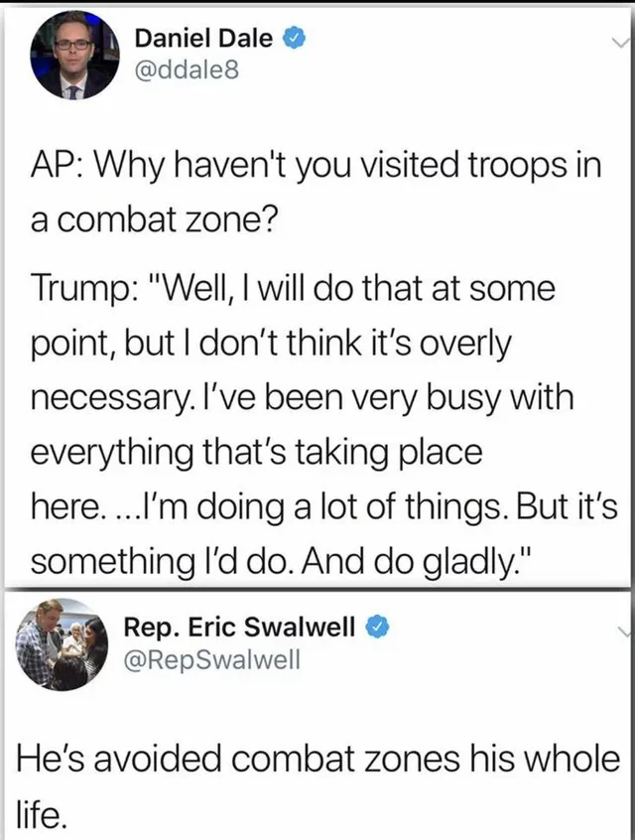Image resolution: width=635 pixels, height=840 pixels.
Task: Click Eric Swalwell's blue verified badge
Action: 376,627
